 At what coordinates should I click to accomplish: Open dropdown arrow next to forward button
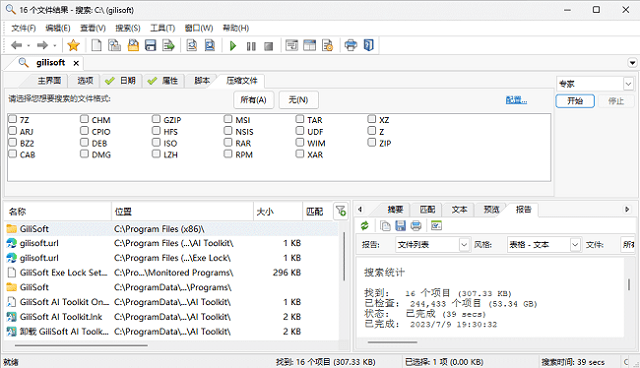coord(55,46)
